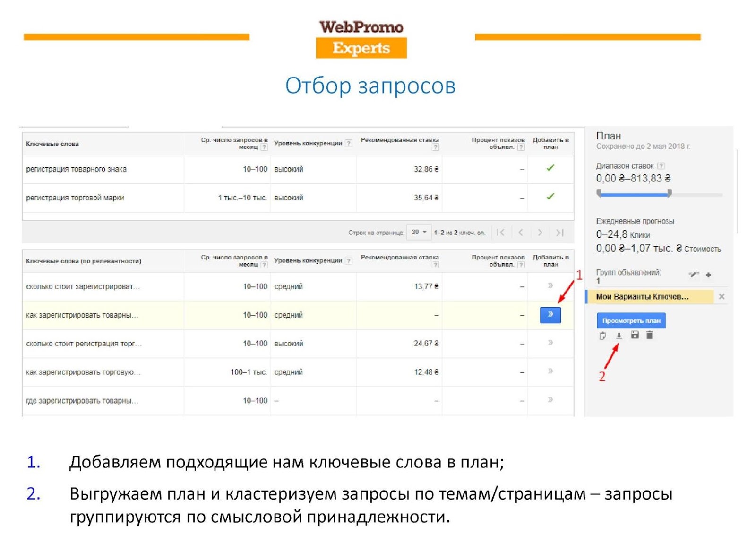The image size is (756, 544).
Task: Toggle the checkmark for регистрация торговой марки
Action: 550,197
